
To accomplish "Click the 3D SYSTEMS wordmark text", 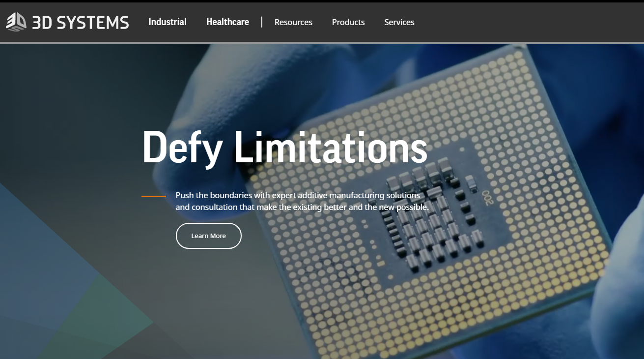I will pyautogui.click(x=81, y=23).
